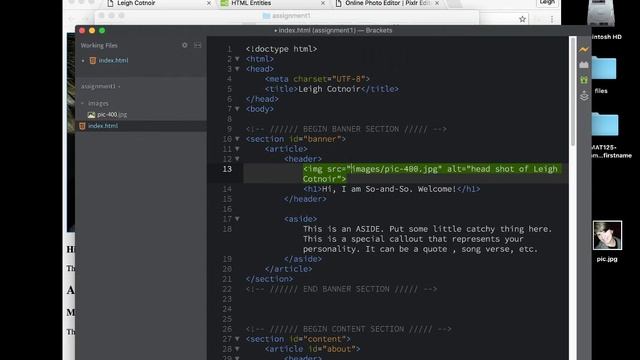Bookmark the page with Chrome's star icon
The height and width of the screenshot is (360, 640).
(x=522, y=19)
